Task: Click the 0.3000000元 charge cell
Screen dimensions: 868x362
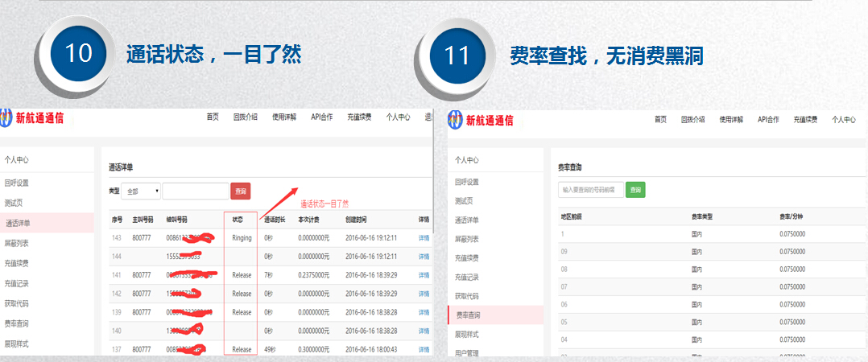Action: (x=314, y=349)
